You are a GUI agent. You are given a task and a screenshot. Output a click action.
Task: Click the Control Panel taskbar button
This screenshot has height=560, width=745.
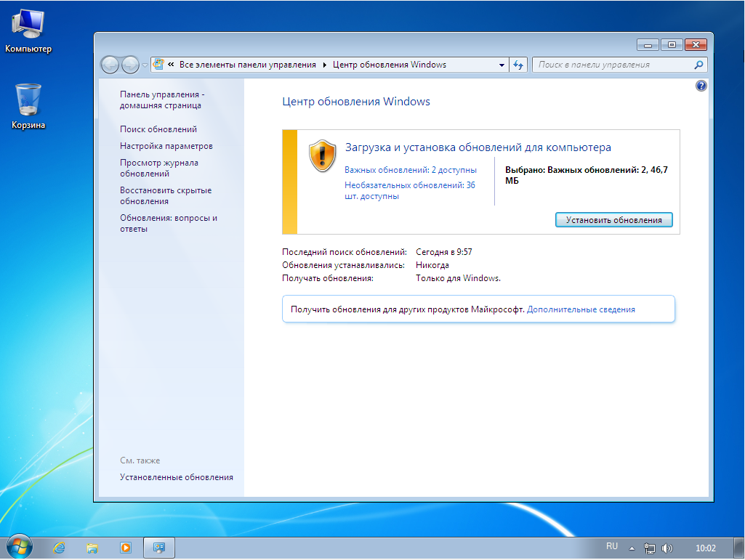159,548
